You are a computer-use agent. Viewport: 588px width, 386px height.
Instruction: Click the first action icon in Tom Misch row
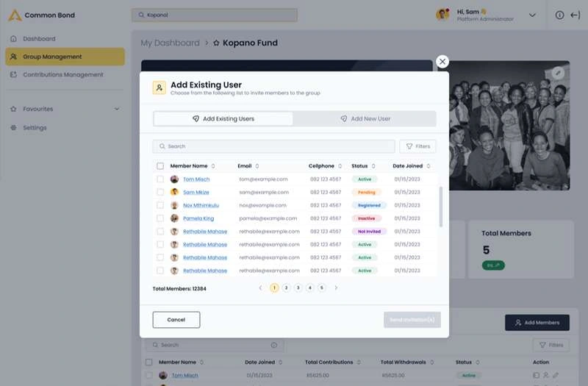tap(537, 375)
